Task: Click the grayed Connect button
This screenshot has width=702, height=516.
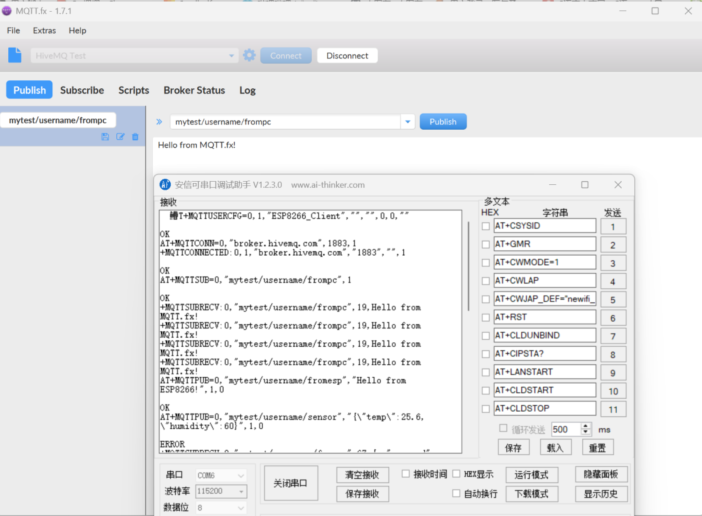Action: pos(286,55)
